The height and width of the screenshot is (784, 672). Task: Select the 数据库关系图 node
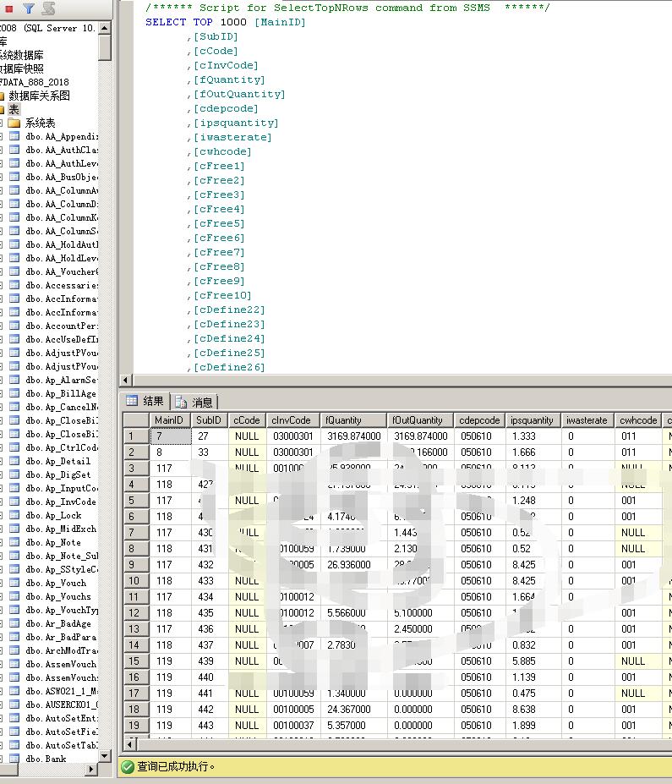[40, 96]
